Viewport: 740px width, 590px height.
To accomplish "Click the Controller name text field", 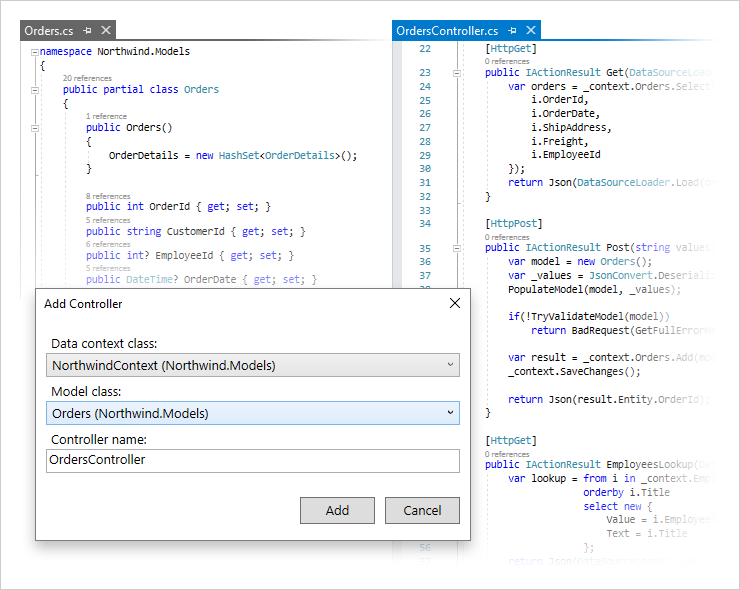I will (x=253, y=460).
